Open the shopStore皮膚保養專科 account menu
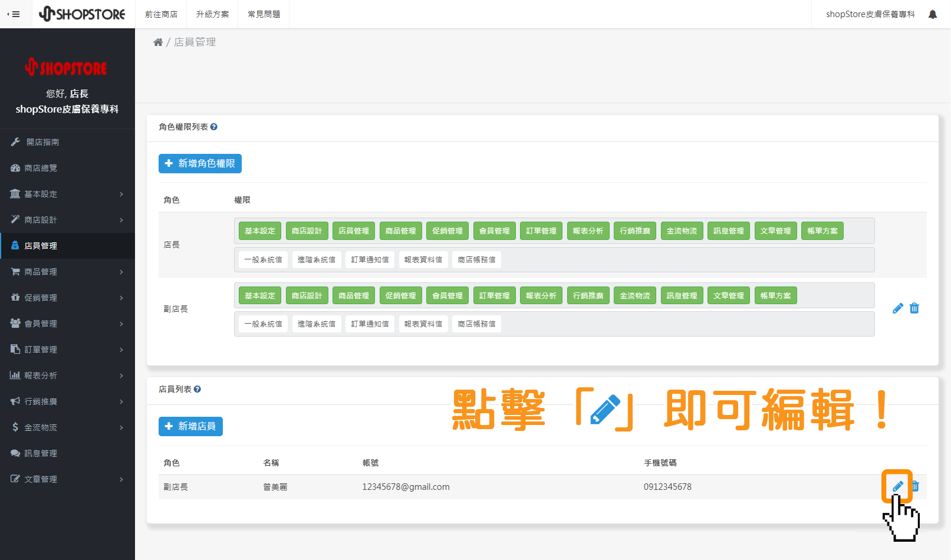Image resolution: width=951 pixels, height=560 pixels. 870,14
